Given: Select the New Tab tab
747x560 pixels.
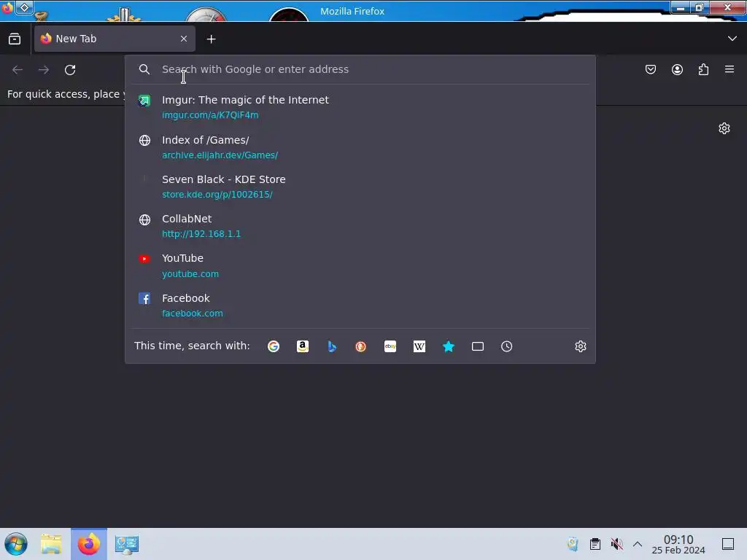Looking at the screenshot, I should [x=115, y=39].
